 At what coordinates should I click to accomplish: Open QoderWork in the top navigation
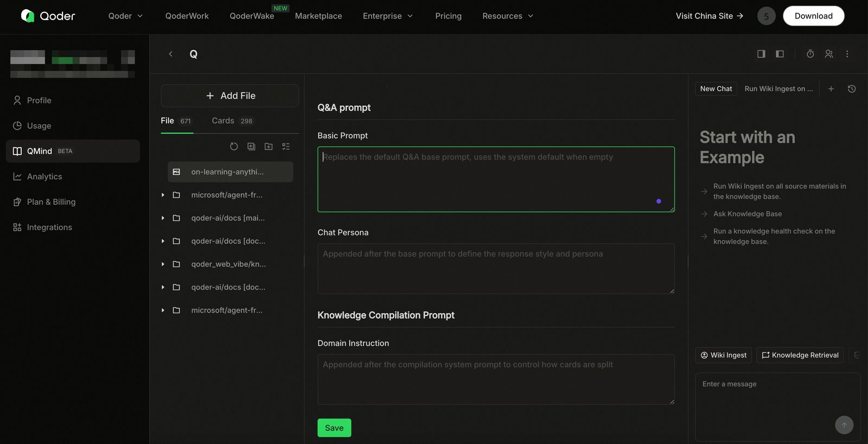(x=187, y=16)
